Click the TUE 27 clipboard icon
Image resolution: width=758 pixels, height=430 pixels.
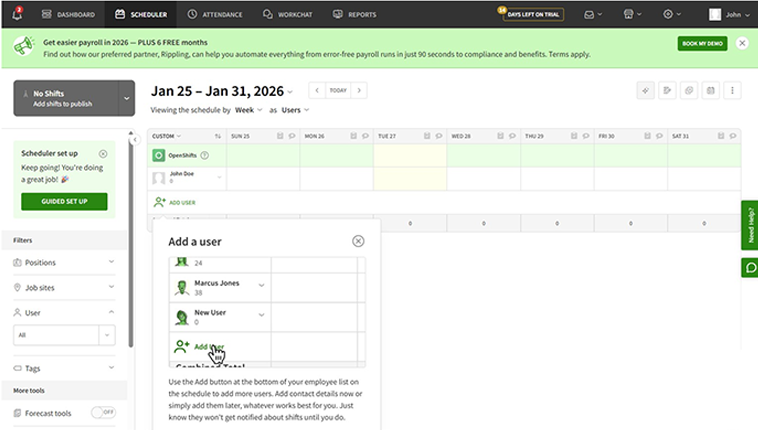pos(427,136)
